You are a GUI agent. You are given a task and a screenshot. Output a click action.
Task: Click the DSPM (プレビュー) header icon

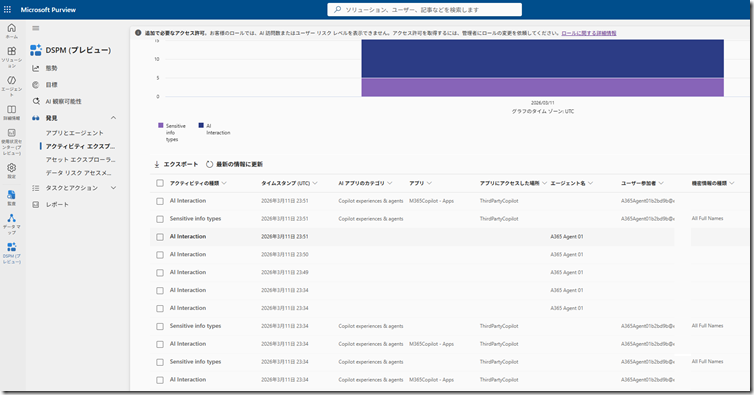(36, 50)
